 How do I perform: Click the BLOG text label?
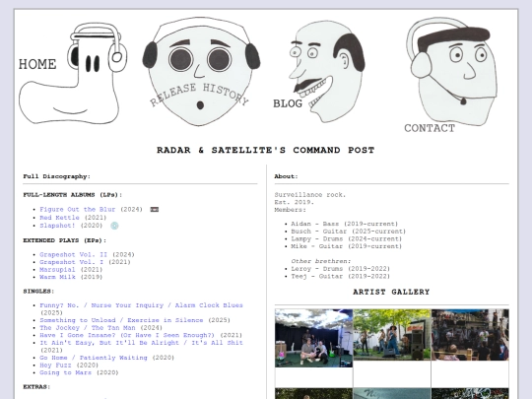[288, 103]
